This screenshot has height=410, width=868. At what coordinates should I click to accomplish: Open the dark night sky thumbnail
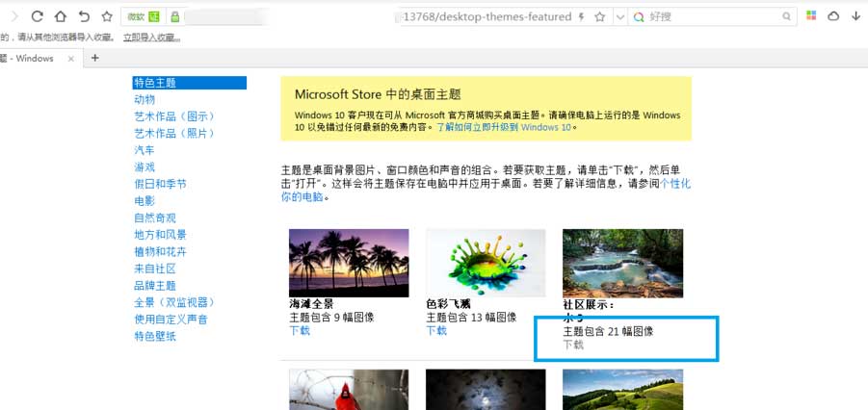486,390
